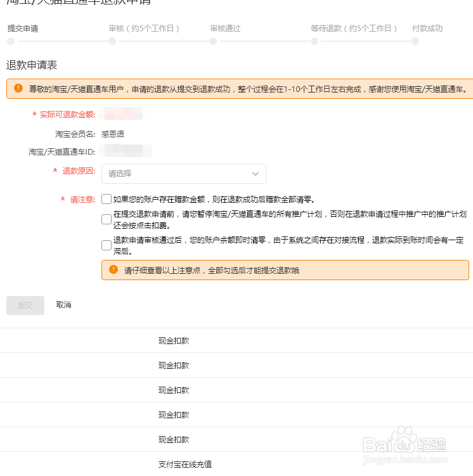Select the 等待退款 progress step dot
Image resolution: width=473 pixels, height=476 pixels.
(x=314, y=41)
